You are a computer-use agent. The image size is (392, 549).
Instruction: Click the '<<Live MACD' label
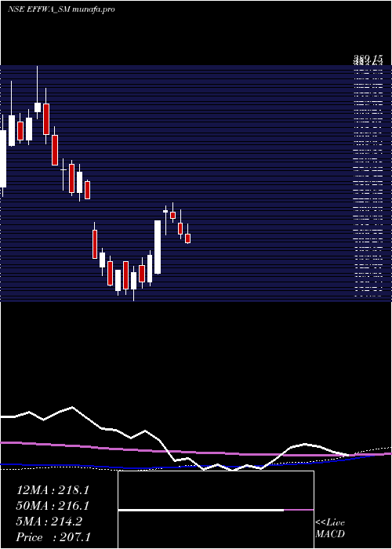330,528
